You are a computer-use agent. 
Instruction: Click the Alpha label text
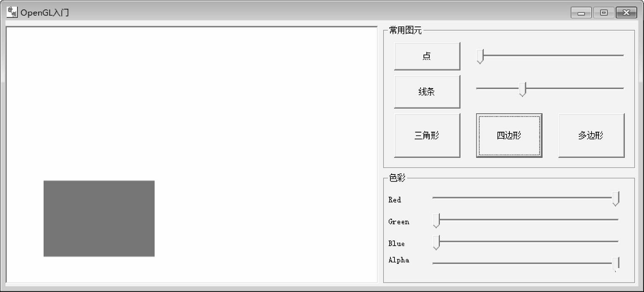pyautogui.click(x=399, y=260)
